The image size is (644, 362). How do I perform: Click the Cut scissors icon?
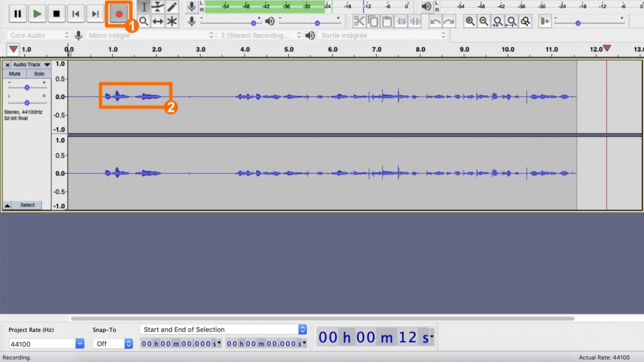[359, 21]
